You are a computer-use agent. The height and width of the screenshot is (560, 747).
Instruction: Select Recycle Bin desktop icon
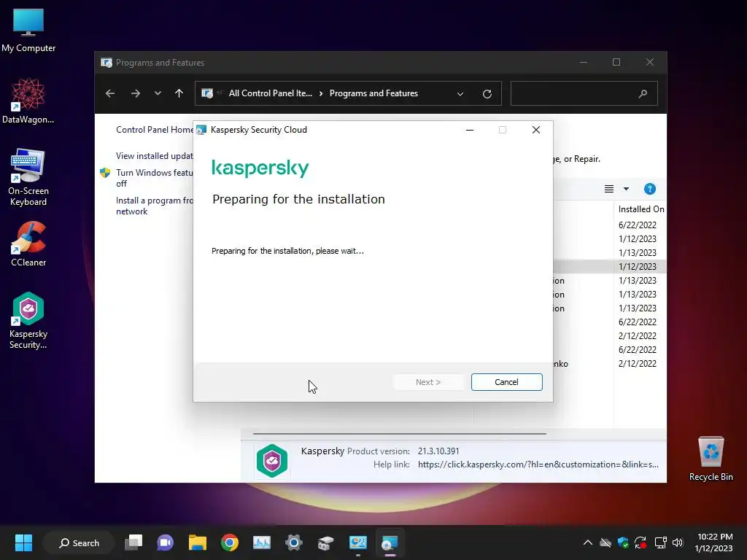coord(711,459)
